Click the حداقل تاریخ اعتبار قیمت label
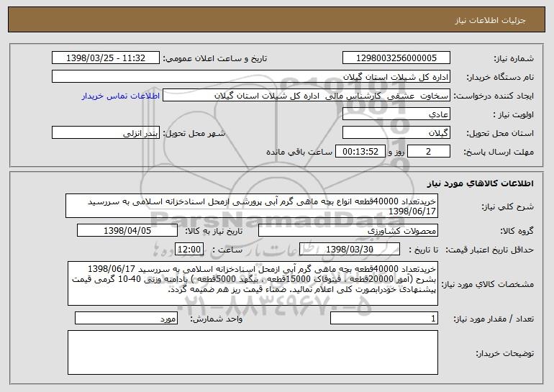 click(490, 250)
